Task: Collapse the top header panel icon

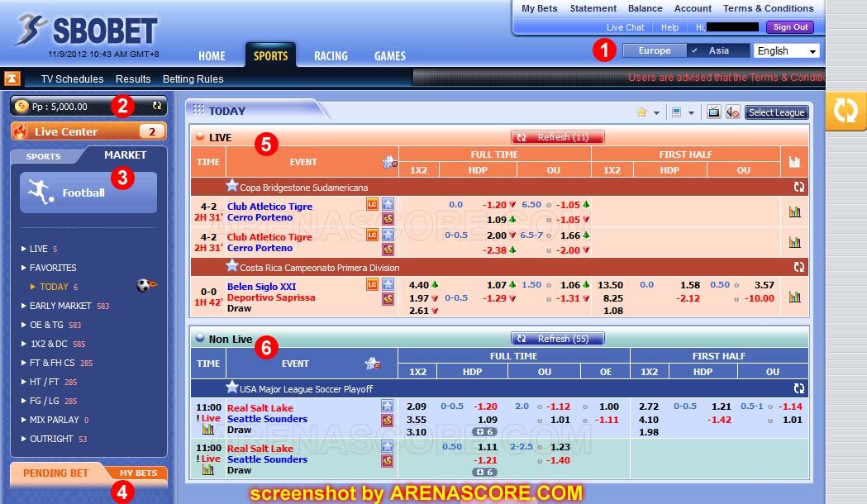Action: [12, 78]
